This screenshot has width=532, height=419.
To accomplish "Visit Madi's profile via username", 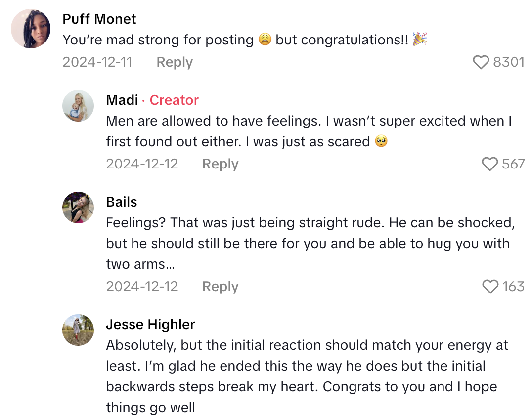I will pyautogui.click(x=122, y=100).
